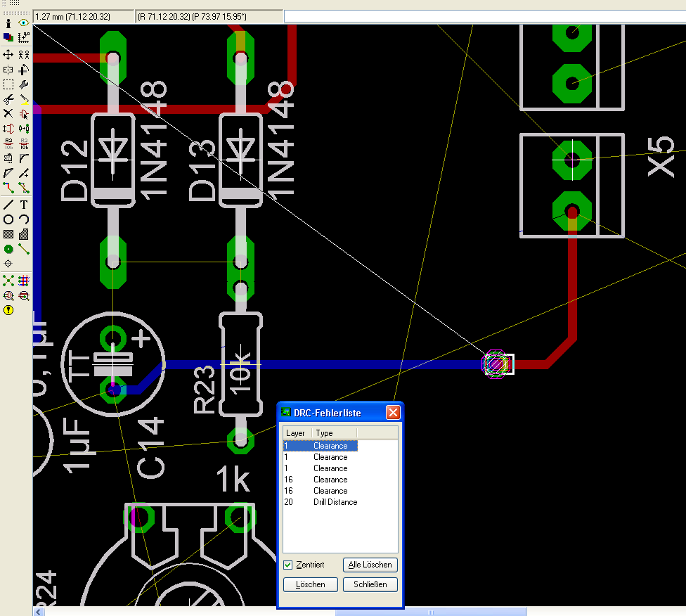Click the command line input field
Screen dimensions: 686x616
485,17
